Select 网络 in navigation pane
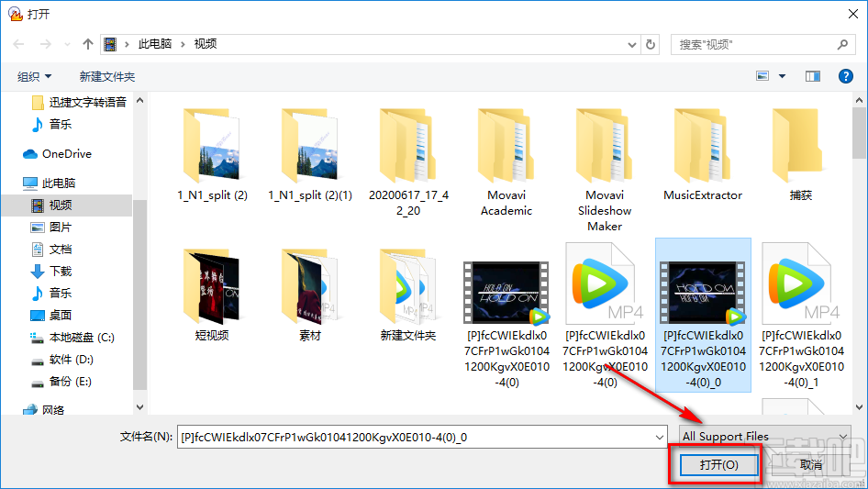Image resolution: width=868 pixels, height=489 pixels. [x=44, y=410]
